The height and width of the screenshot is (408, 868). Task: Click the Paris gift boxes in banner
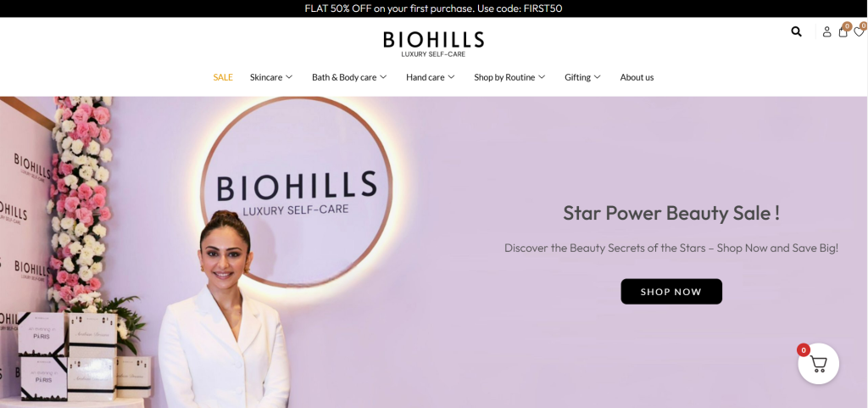[x=42, y=356]
